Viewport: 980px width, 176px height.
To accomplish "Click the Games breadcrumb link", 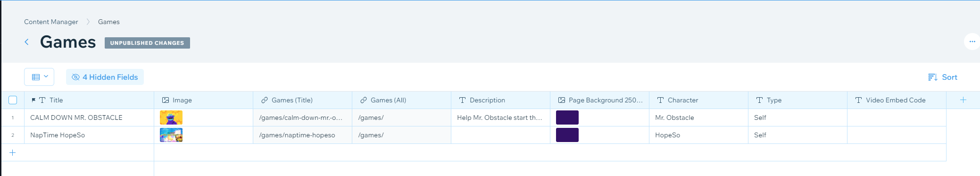I will coord(108,22).
